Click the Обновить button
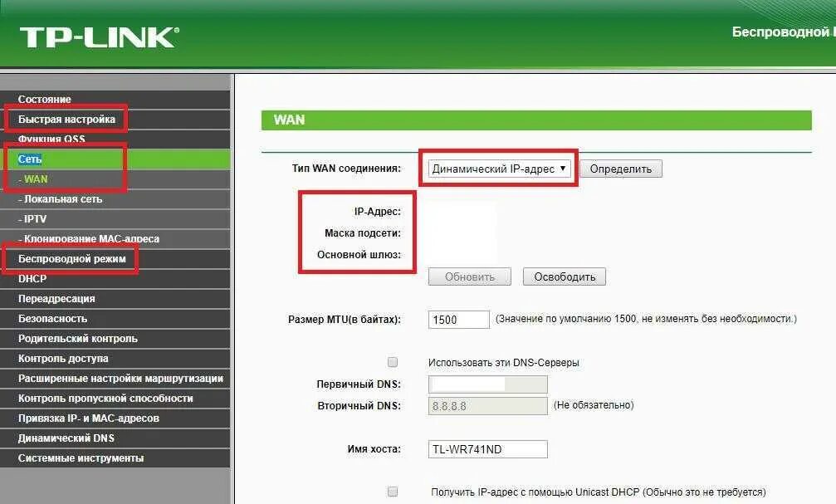 (469, 276)
